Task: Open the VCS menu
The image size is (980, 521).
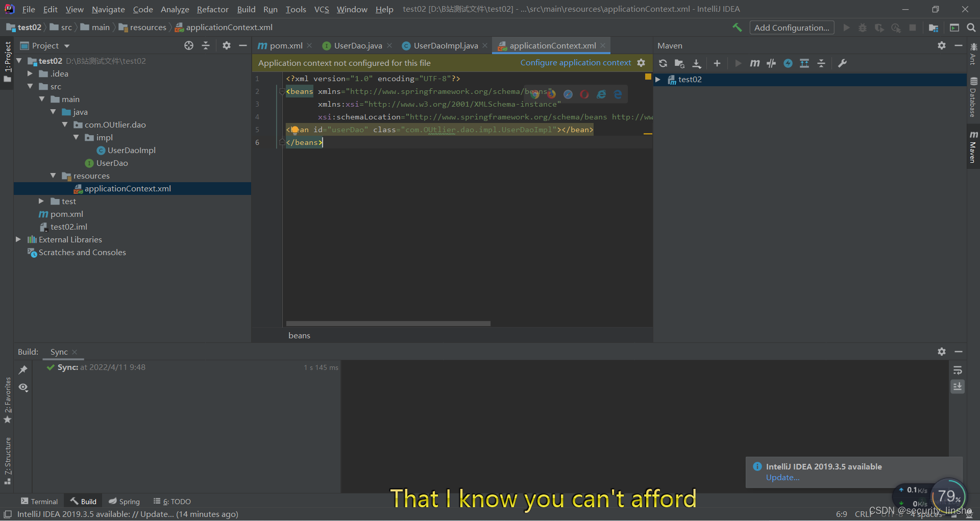Action: click(322, 9)
